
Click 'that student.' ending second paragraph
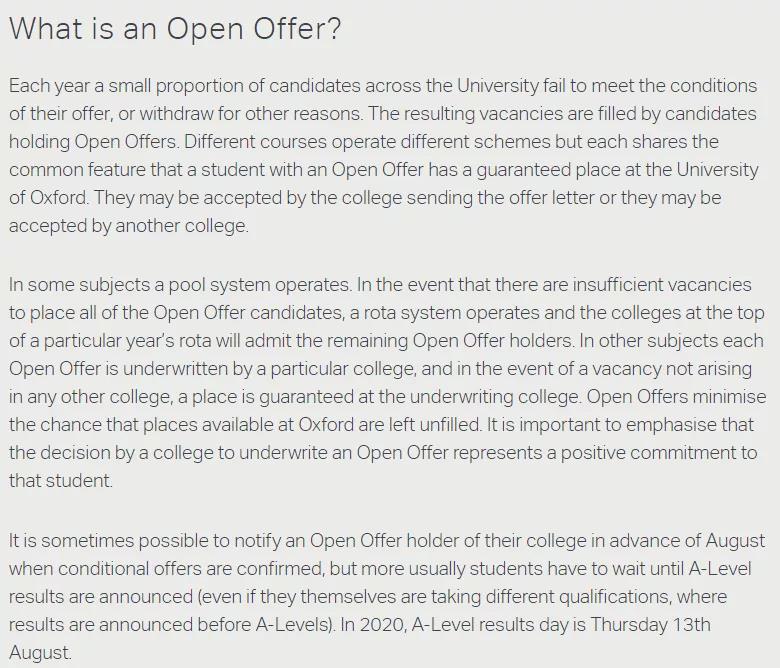pyautogui.click(x=61, y=481)
